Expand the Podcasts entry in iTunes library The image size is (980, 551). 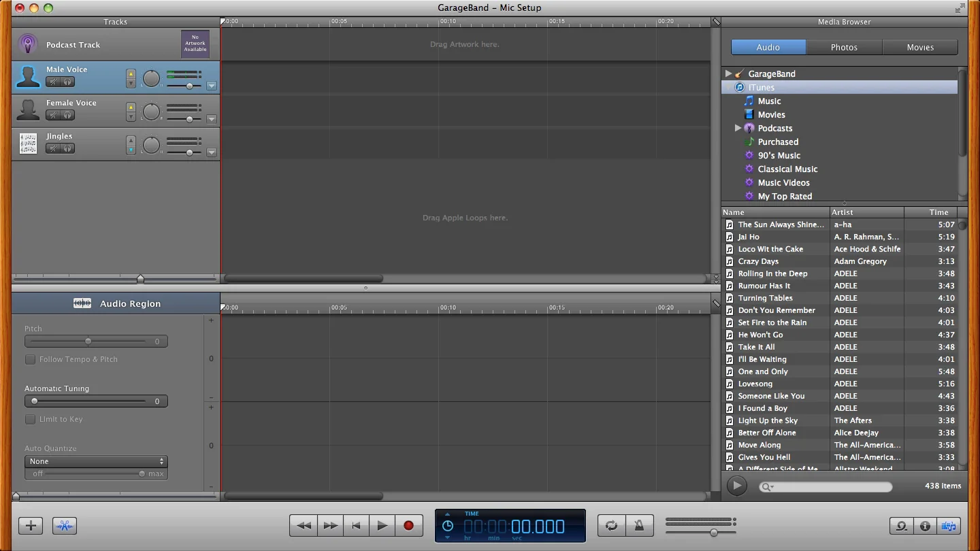click(x=738, y=128)
